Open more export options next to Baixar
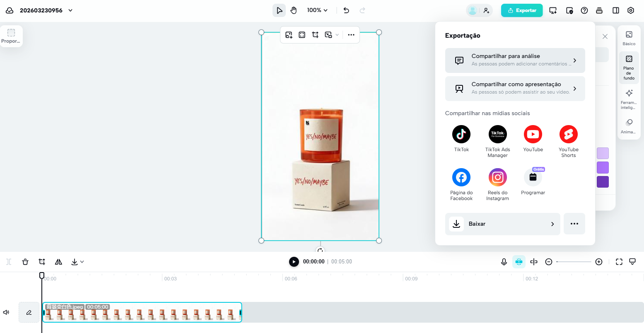644x333 pixels. pos(574,224)
